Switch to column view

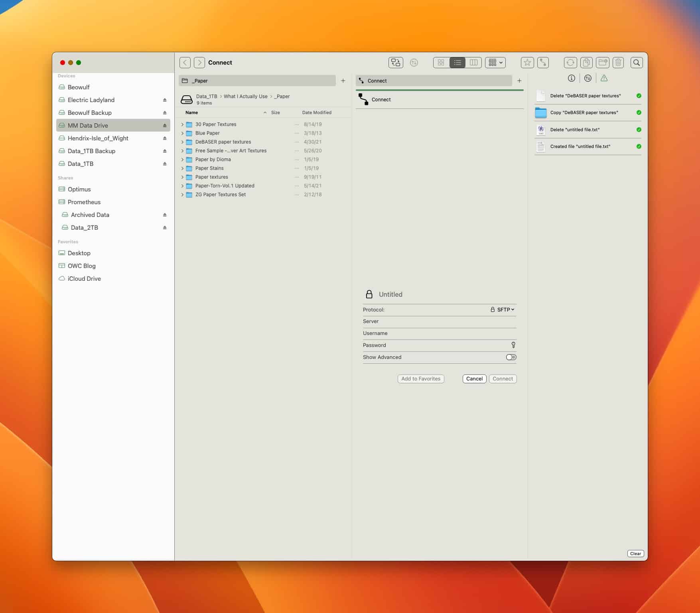[473, 63]
